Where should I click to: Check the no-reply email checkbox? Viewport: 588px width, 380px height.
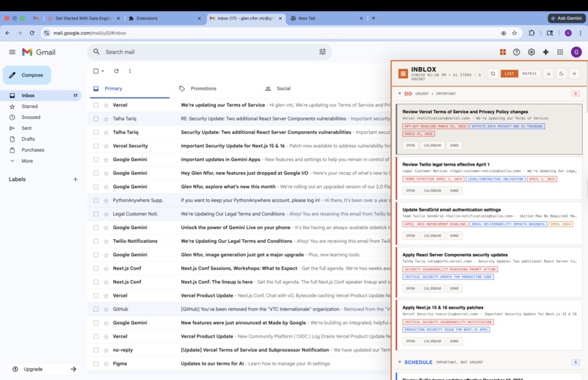[96, 350]
